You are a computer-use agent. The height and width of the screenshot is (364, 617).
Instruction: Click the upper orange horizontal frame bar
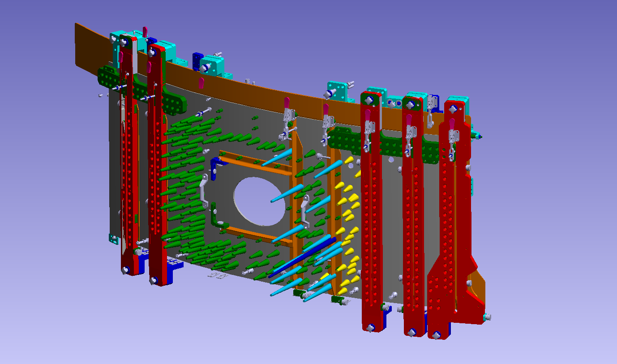[x=255, y=163]
